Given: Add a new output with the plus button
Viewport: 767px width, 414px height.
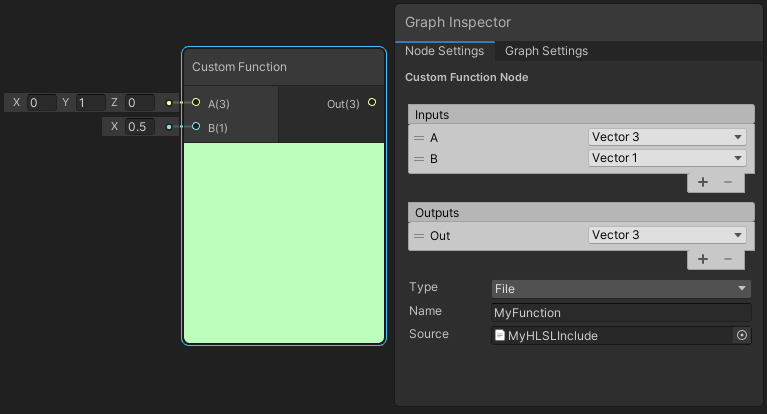Looking at the screenshot, I should pos(703,259).
